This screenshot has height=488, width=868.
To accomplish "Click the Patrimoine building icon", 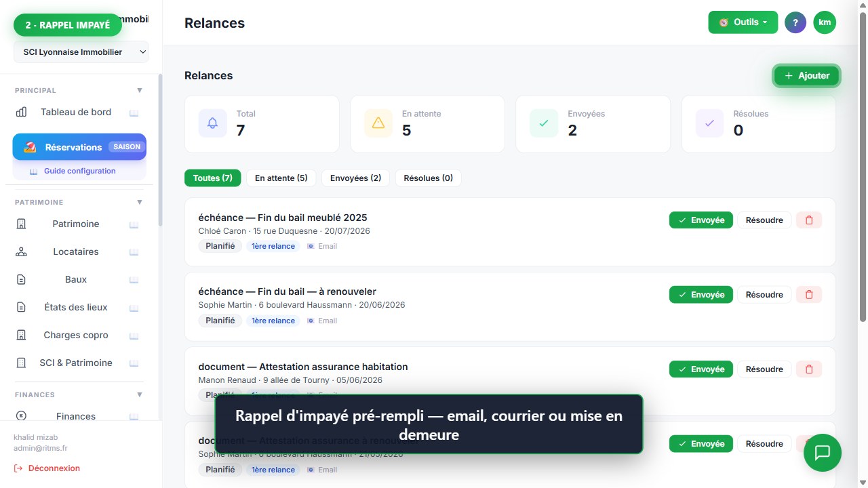I will pyautogui.click(x=21, y=224).
